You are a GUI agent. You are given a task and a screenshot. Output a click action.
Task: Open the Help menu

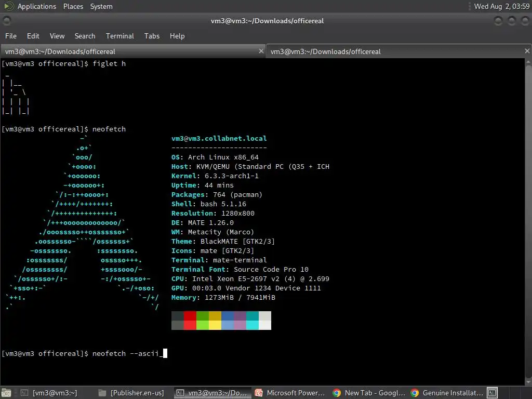[x=177, y=36]
